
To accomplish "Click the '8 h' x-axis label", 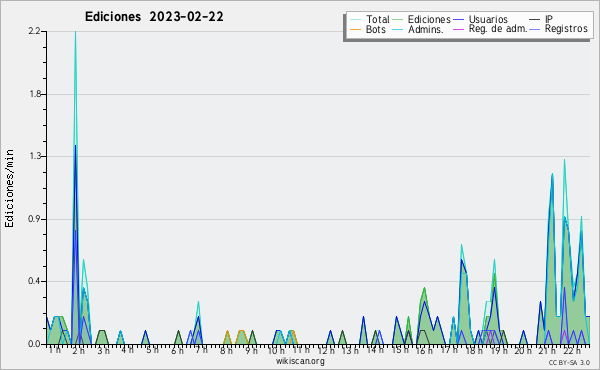I will click(x=226, y=350).
